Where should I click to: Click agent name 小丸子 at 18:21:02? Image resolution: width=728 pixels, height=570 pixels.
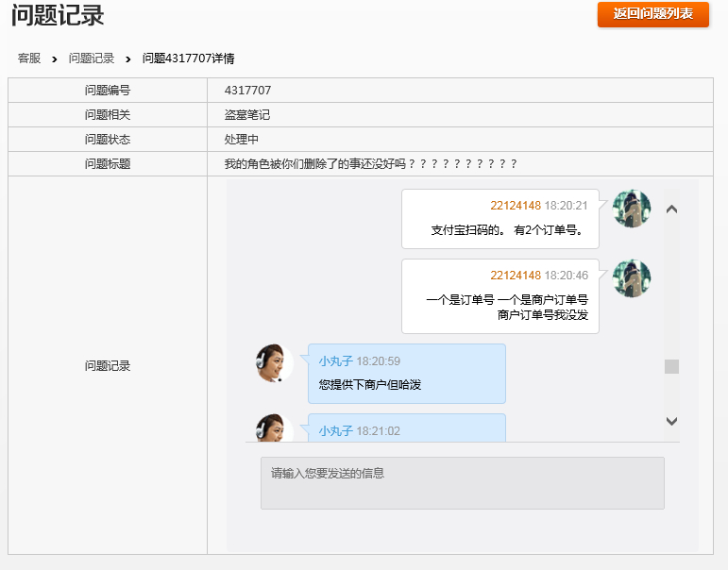336,430
